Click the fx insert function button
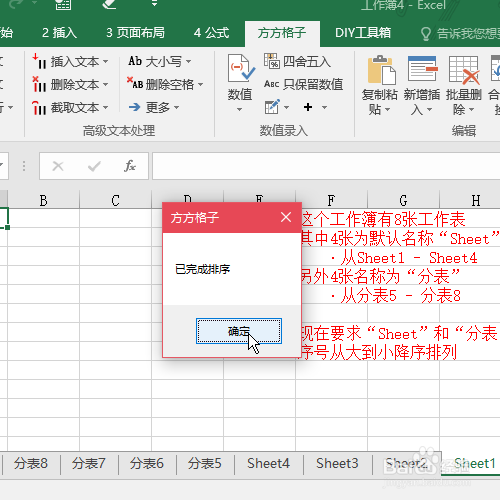 pyautogui.click(x=130, y=166)
